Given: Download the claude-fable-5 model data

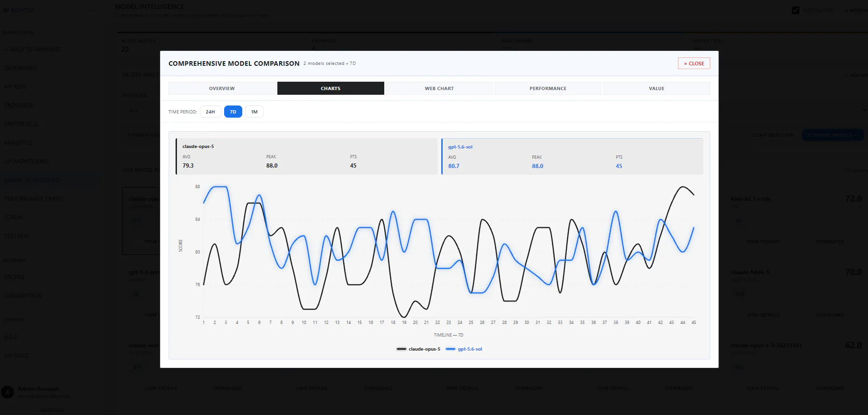Looking at the screenshot, I should coord(830,315).
